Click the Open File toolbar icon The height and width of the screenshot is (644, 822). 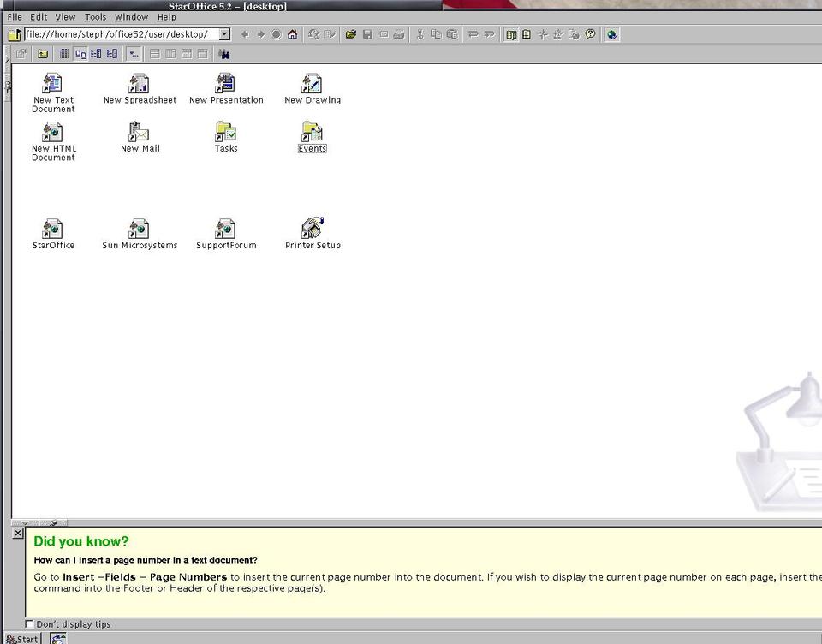351,34
